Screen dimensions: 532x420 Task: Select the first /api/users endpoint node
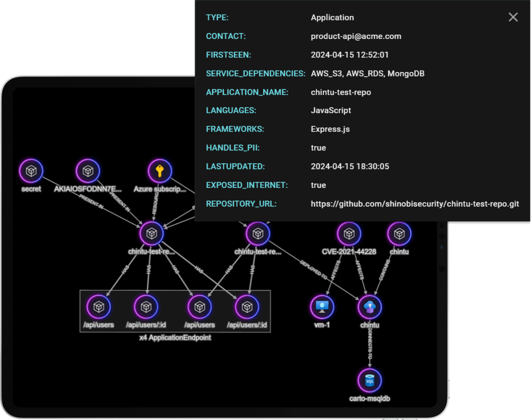pos(99,307)
